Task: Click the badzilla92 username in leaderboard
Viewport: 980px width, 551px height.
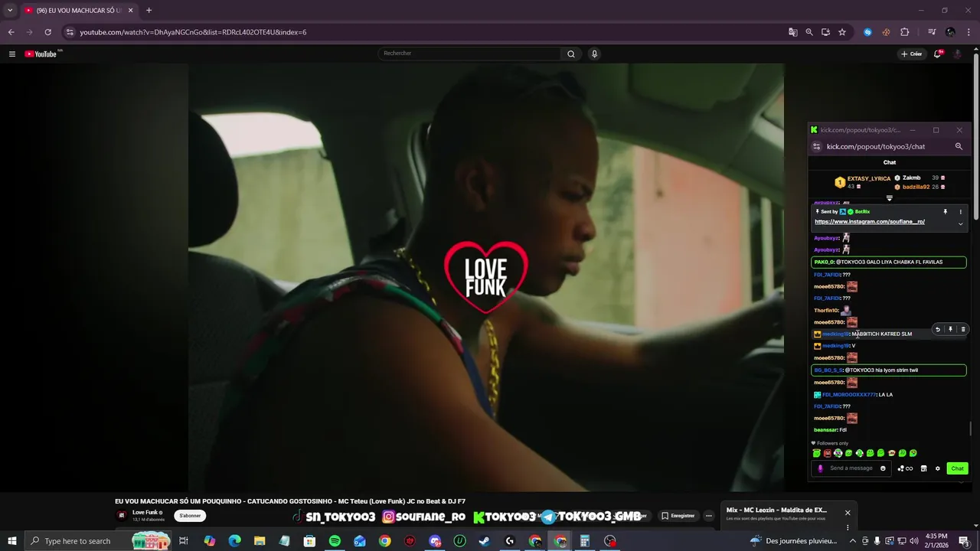Action: pyautogui.click(x=916, y=187)
